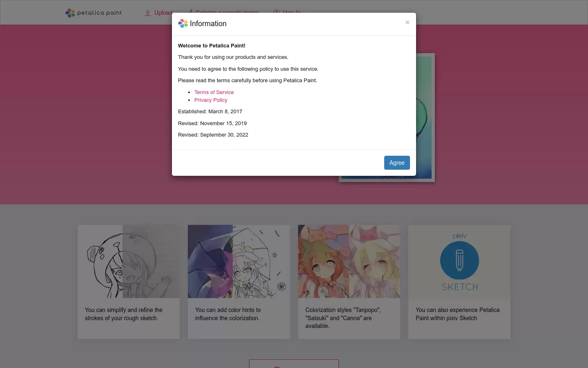Viewport: 588px width, 368px height.
Task: Click 'Established: March 8, 2017' text
Action: [x=210, y=112]
